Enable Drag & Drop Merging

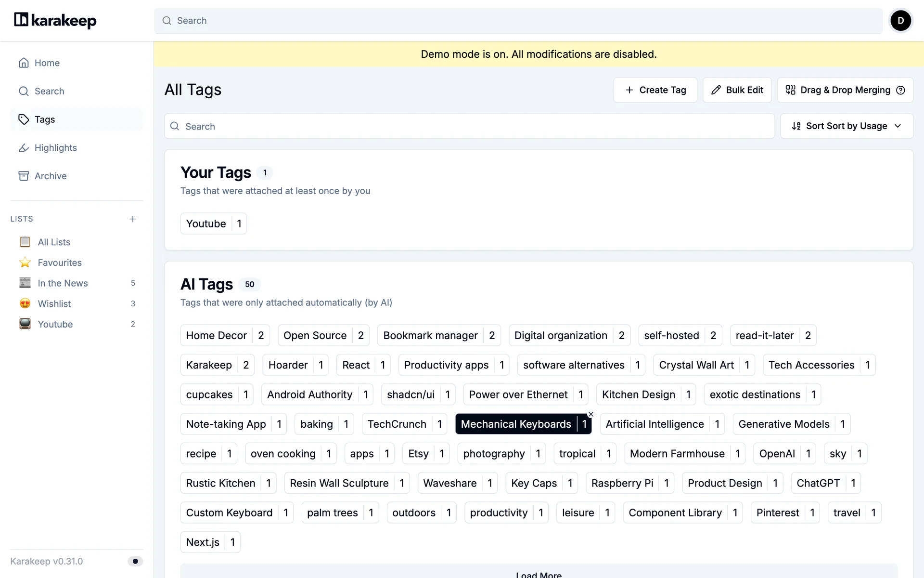pos(845,90)
